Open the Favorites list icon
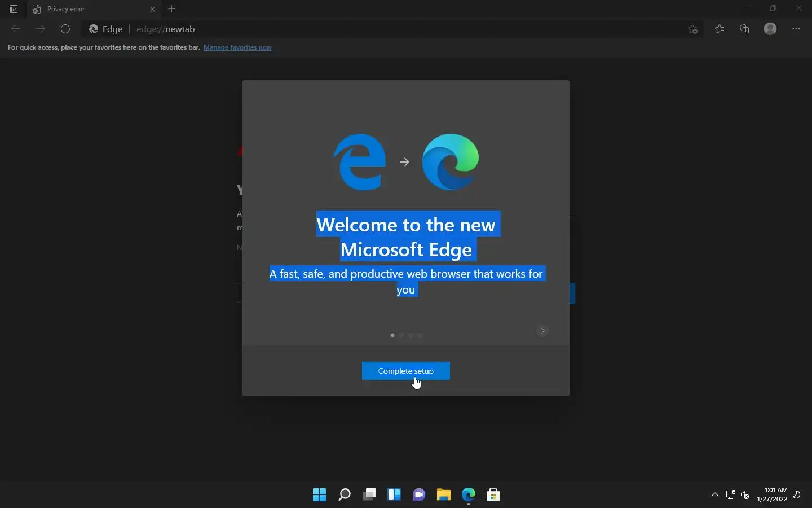Image resolution: width=812 pixels, height=508 pixels. (x=720, y=29)
